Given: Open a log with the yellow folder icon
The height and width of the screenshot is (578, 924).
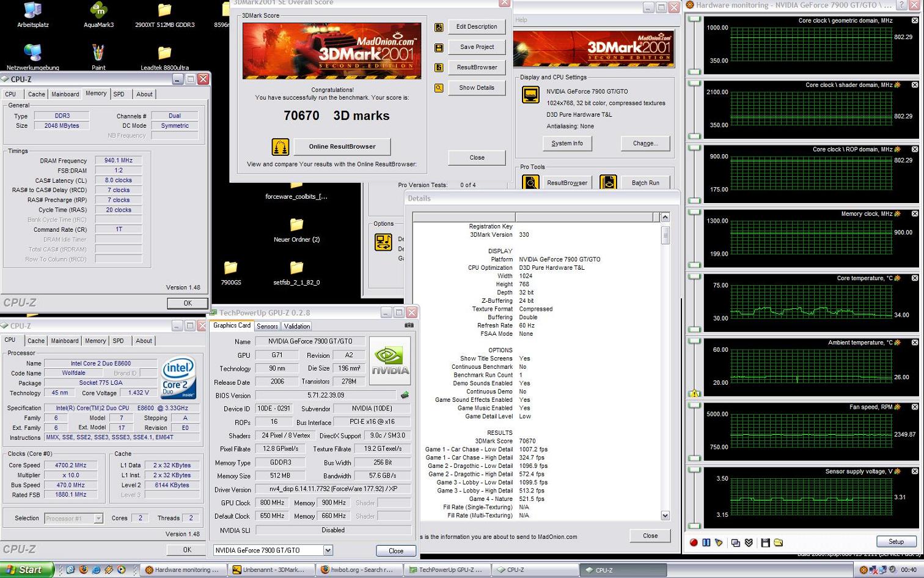Looking at the screenshot, I should click(x=778, y=543).
